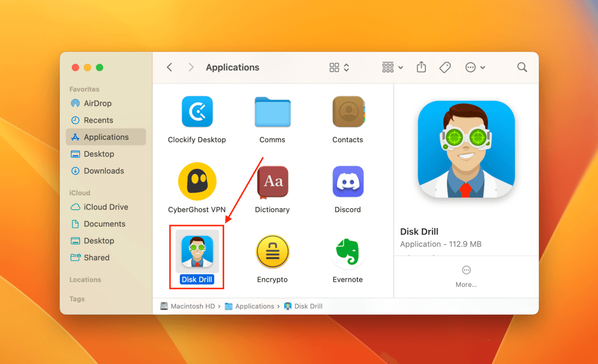Click the Favorites section header

click(84, 89)
